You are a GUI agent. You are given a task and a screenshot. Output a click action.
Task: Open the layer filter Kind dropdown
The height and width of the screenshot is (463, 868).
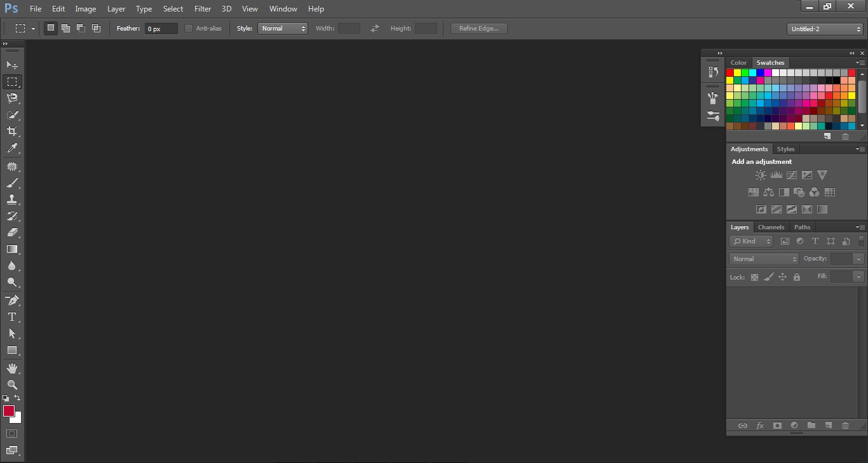(x=751, y=241)
